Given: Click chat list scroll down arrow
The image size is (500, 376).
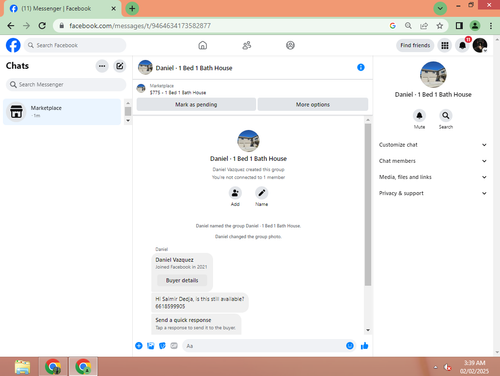Looking at the screenshot, I should [x=128, y=120].
